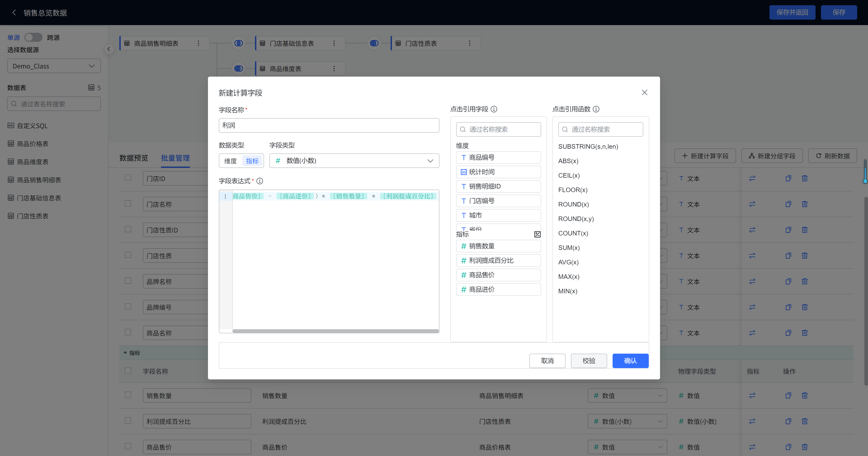
Task: Click the info icon beside 点击引用函数
Action: point(597,109)
